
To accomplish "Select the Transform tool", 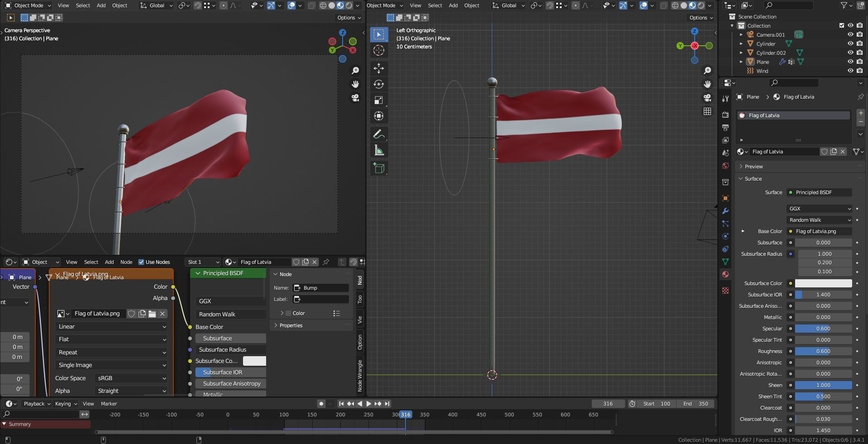I will click(379, 116).
